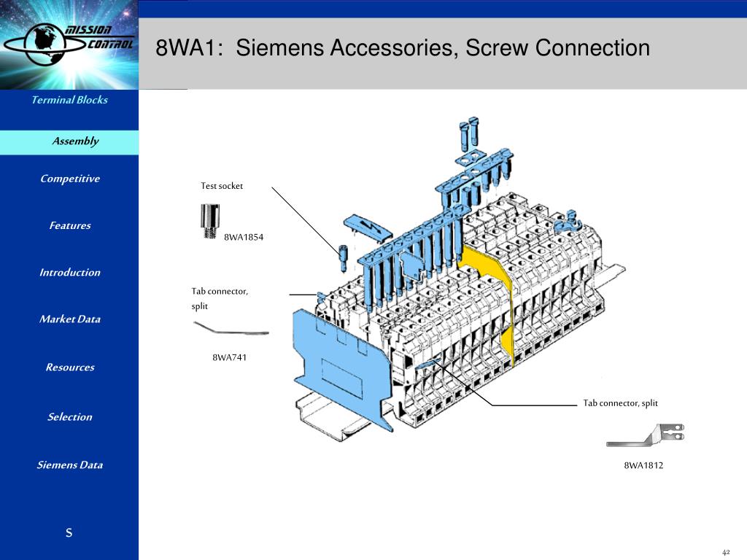Click the S letter in the sidebar
This screenshot has width=747, height=560.
pos(69,532)
